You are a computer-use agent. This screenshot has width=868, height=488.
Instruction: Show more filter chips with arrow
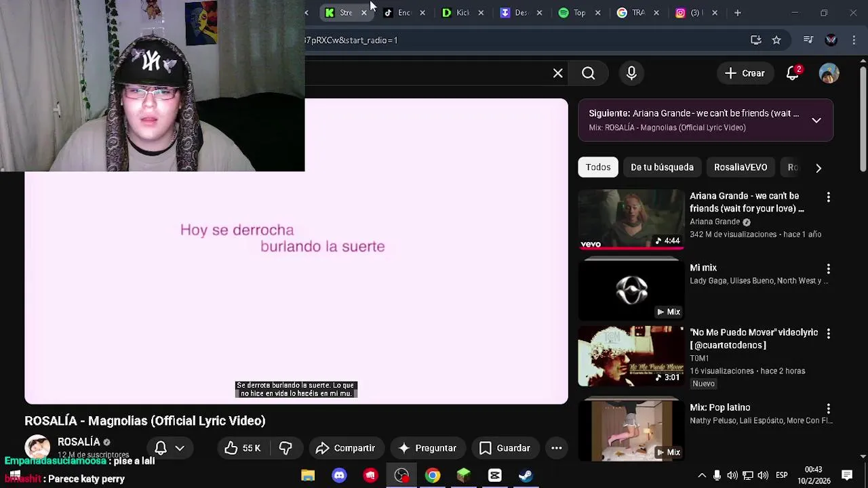pos(818,168)
